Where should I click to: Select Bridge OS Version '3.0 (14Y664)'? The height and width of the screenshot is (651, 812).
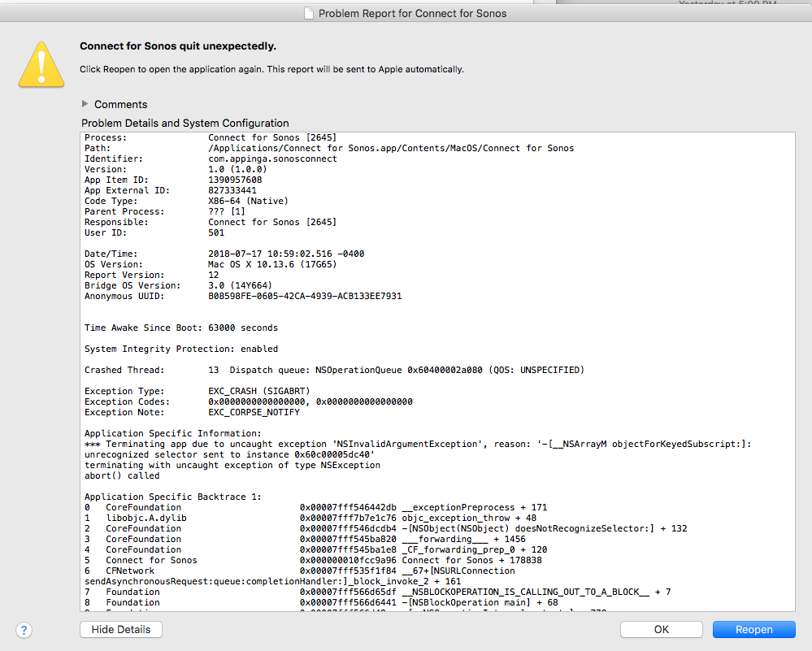241,285
